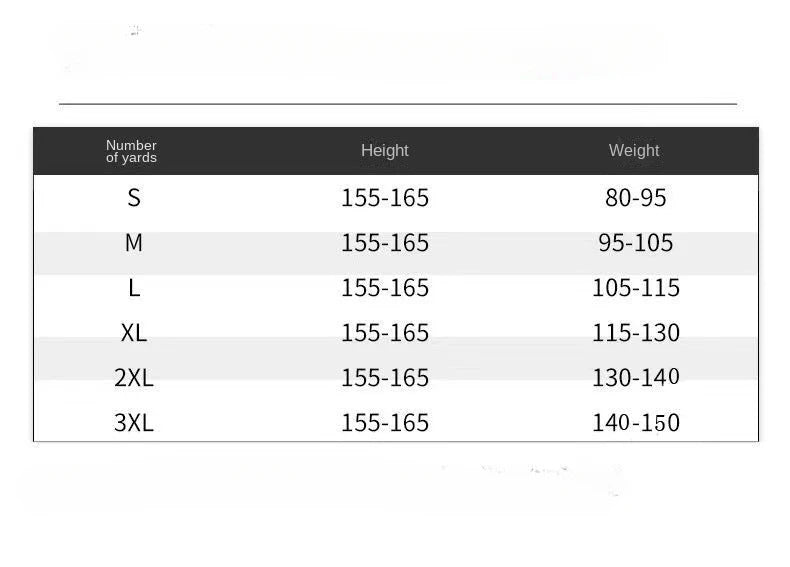Click the height value in 3XL row
This screenshot has height=567, width=790.
[385, 422]
